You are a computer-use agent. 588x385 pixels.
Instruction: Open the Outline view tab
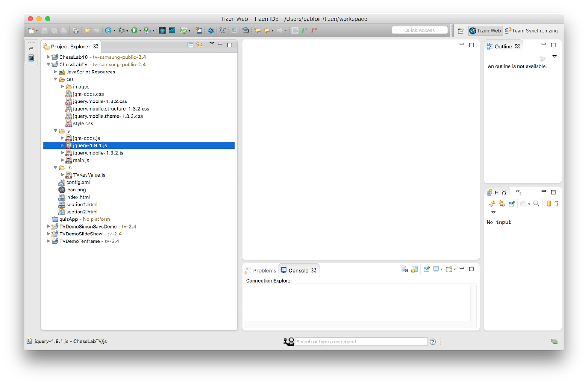click(503, 46)
